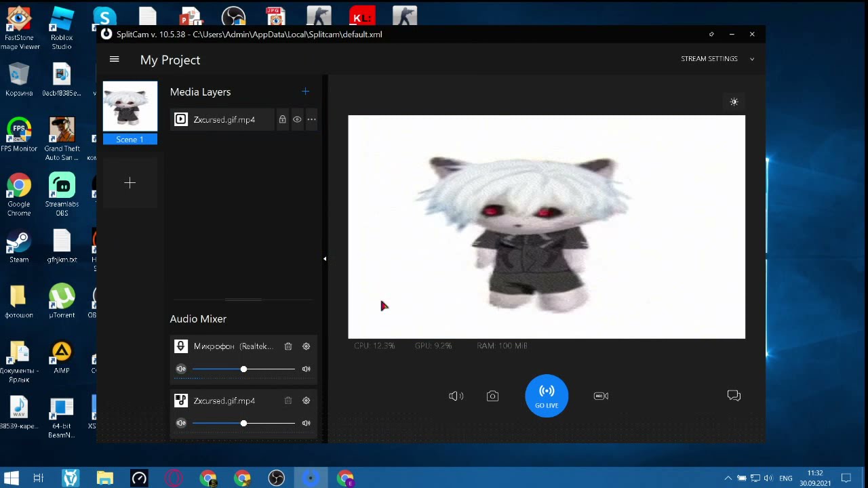
Task: Delete the Микрофон audio source
Action: [x=288, y=346]
